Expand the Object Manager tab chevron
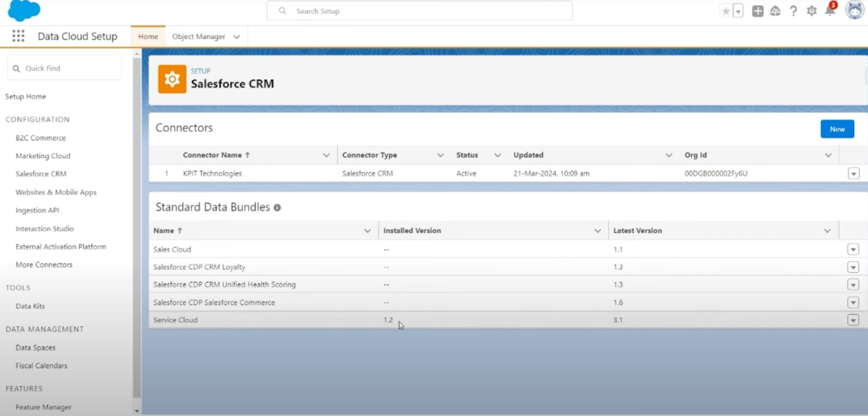 pos(237,37)
